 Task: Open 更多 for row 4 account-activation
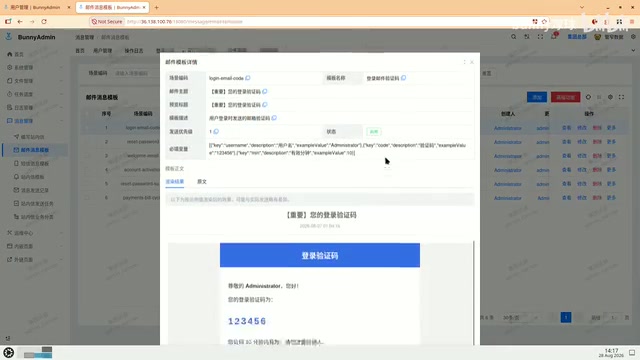click(x=611, y=170)
